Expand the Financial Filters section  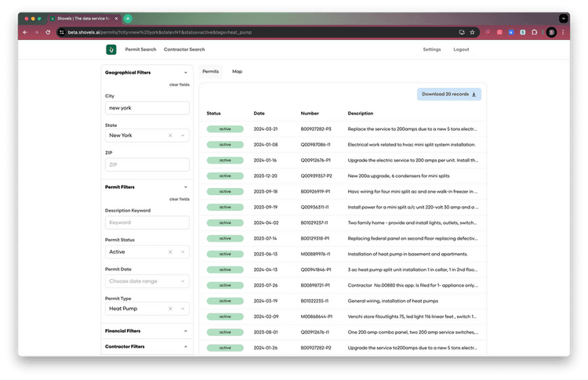(185, 331)
